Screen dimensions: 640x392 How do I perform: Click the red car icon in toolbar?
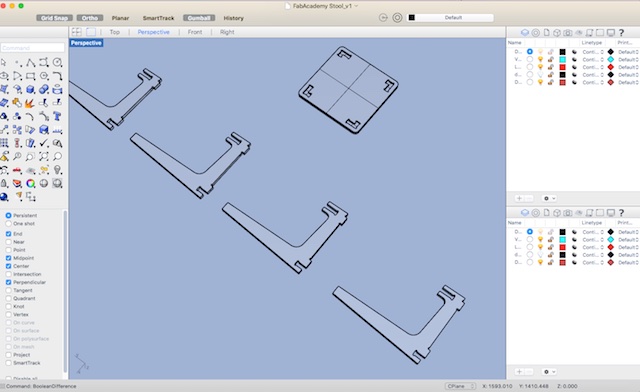coord(17,170)
